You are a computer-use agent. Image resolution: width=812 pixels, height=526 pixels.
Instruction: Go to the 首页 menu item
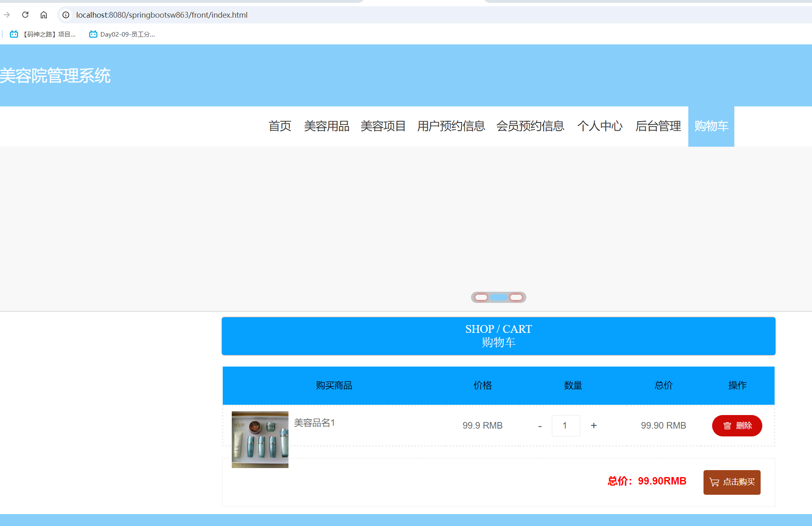tap(280, 126)
